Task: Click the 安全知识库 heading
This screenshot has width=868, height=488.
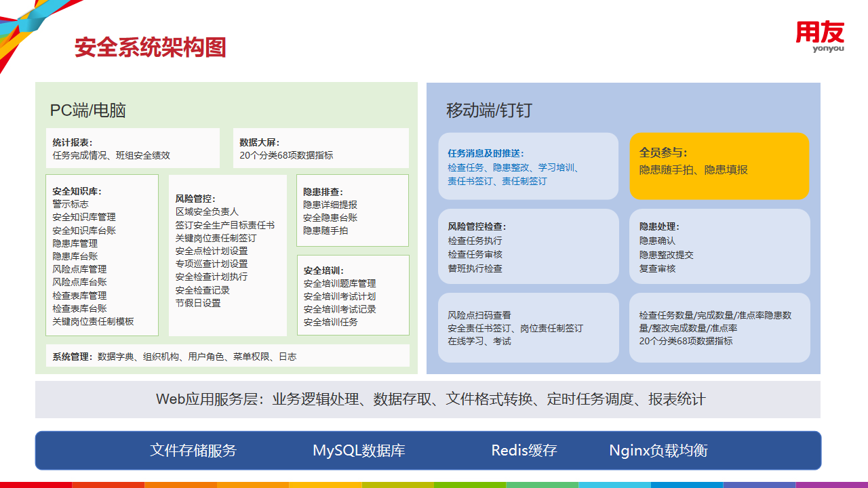Action: click(x=77, y=191)
